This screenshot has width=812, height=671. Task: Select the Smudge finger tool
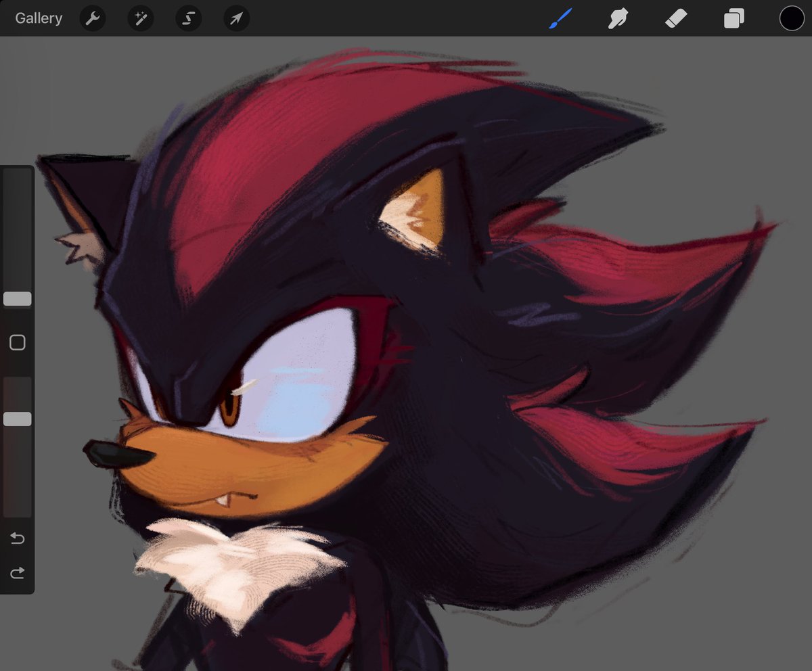tap(618, 18)
